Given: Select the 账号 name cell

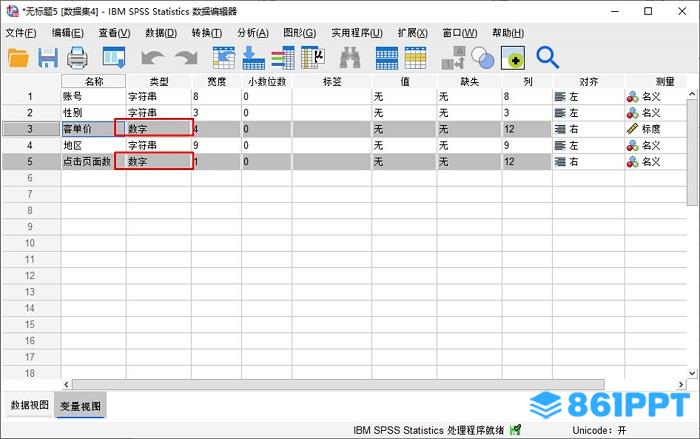Looking at the screenshot, I should (x=94, y=96).
